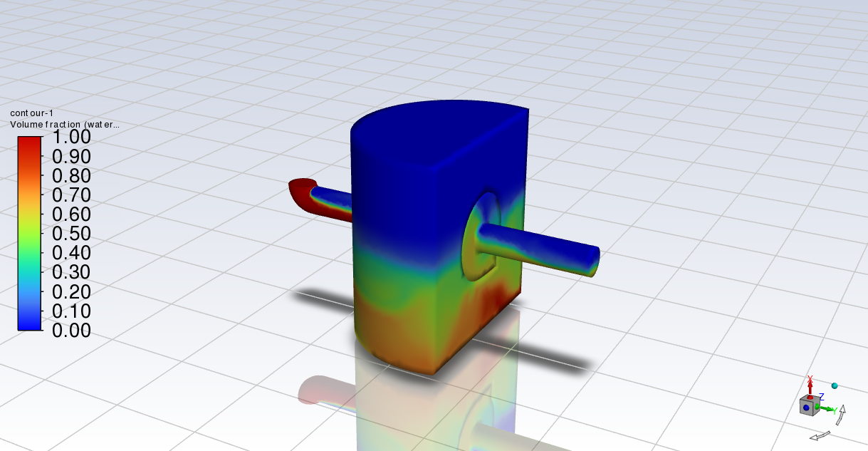Click the Volume fraction legend label

[x=64, y=124]
